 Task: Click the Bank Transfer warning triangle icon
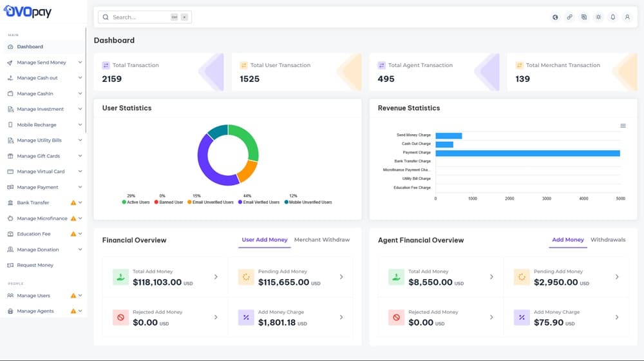73,203
